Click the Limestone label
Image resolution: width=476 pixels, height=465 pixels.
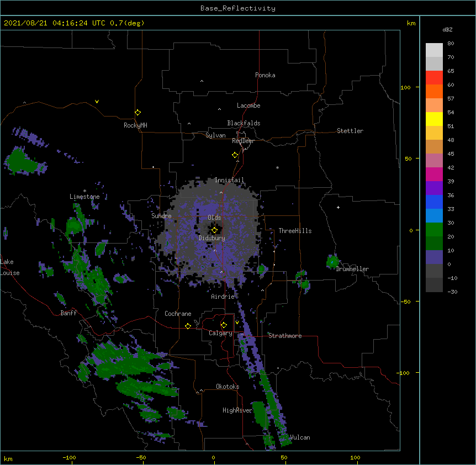[x=84, y=197]
